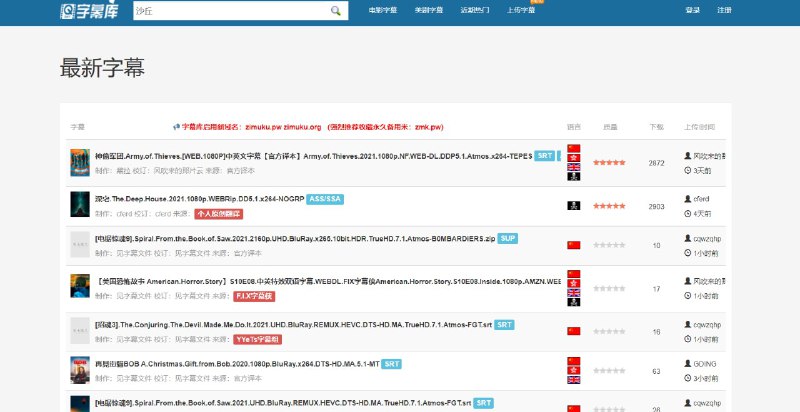The image size is (800, 412).
Task: Click the red 个人原创翻译 tag
Action: click(x=220, y=213)
